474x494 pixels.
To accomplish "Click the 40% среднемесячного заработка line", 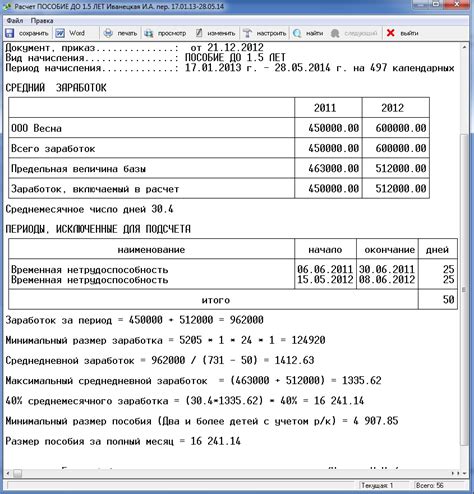I will [x=185, y=401].
